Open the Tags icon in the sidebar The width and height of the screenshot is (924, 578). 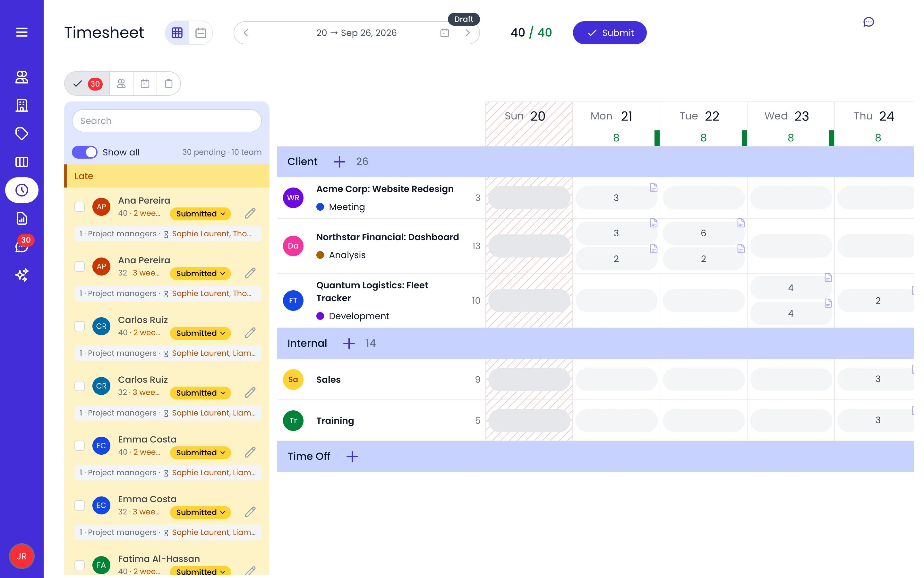pyautogui.click(x=22, y=133)
